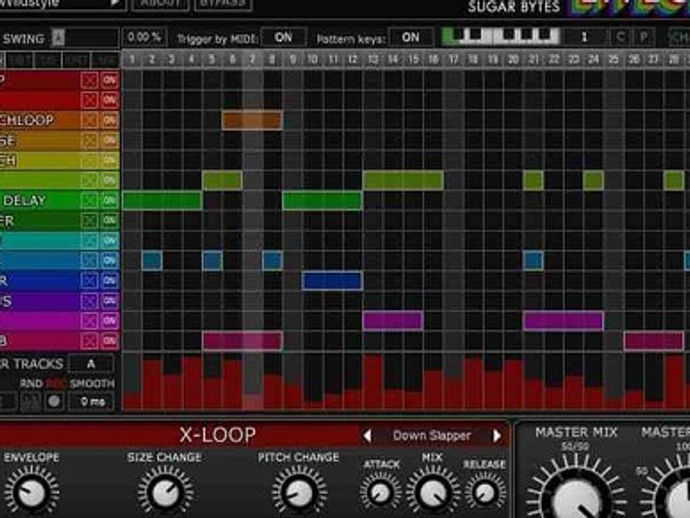The image size is (690, 518).
Task: Select the long lime block at steps 13-16
Action: tap(403, 180)
